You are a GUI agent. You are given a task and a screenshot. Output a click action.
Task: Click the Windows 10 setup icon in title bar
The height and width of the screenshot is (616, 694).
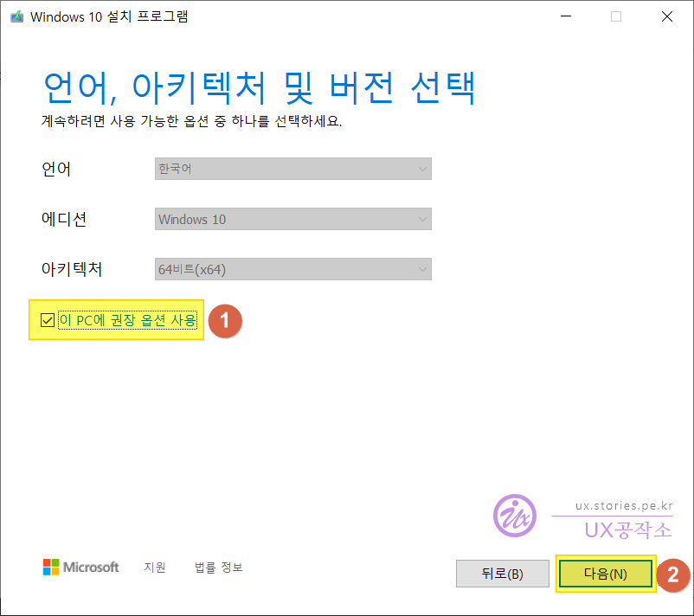click(x=16, y=16)
